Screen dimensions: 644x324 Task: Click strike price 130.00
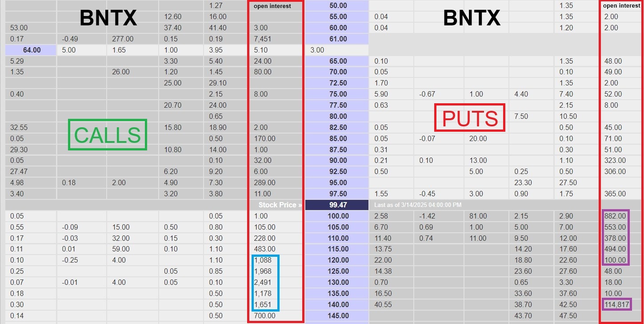point(338,282)
